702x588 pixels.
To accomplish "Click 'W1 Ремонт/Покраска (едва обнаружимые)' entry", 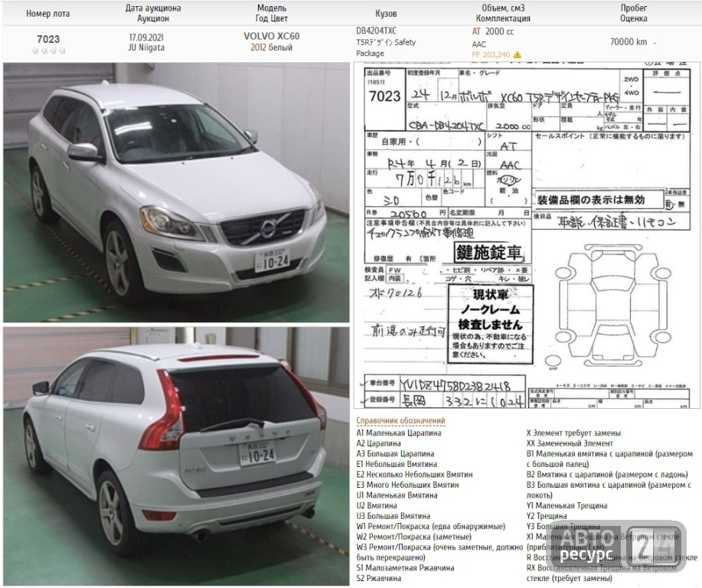I will pyautogui.click(x=431, y=526).
